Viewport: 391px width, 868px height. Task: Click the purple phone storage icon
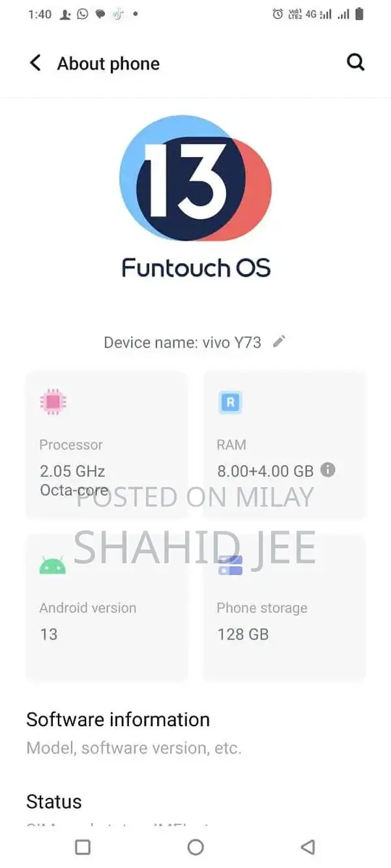point(229,565)
